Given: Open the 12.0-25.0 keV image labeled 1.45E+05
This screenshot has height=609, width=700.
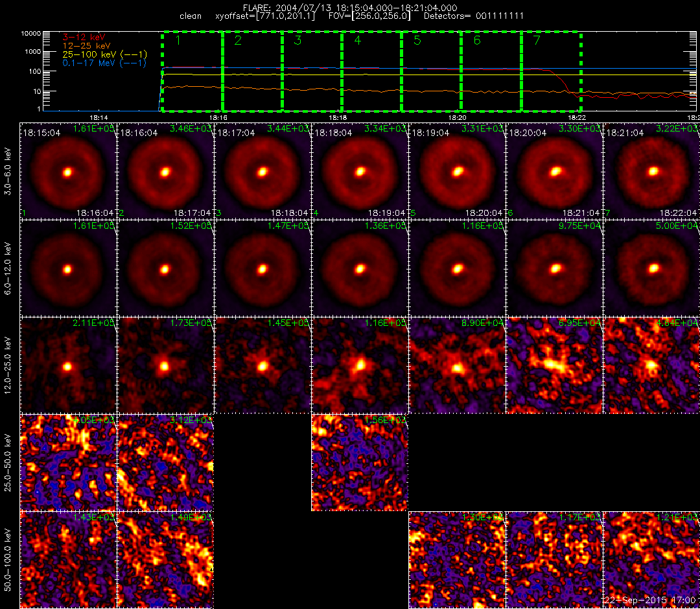Looking at the screenshot, I should (x=262, y=366).
